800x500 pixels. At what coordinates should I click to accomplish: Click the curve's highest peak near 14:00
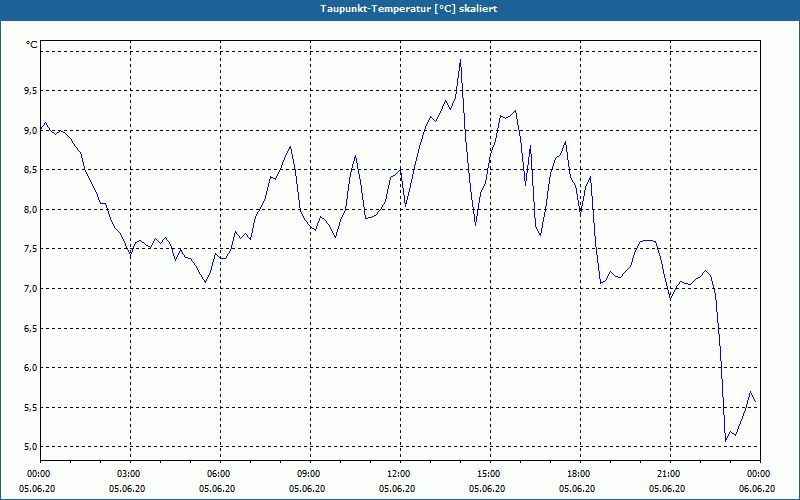click(460, 60)
